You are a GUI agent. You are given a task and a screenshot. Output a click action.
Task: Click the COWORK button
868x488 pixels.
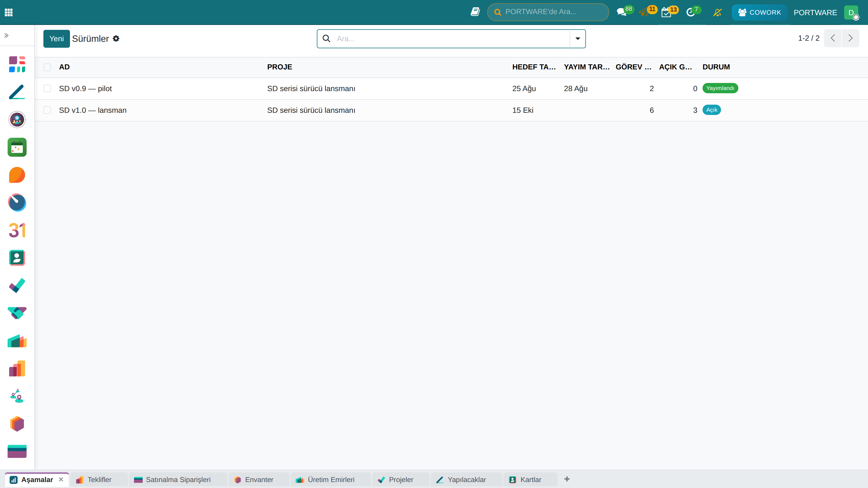coord(759,12)
